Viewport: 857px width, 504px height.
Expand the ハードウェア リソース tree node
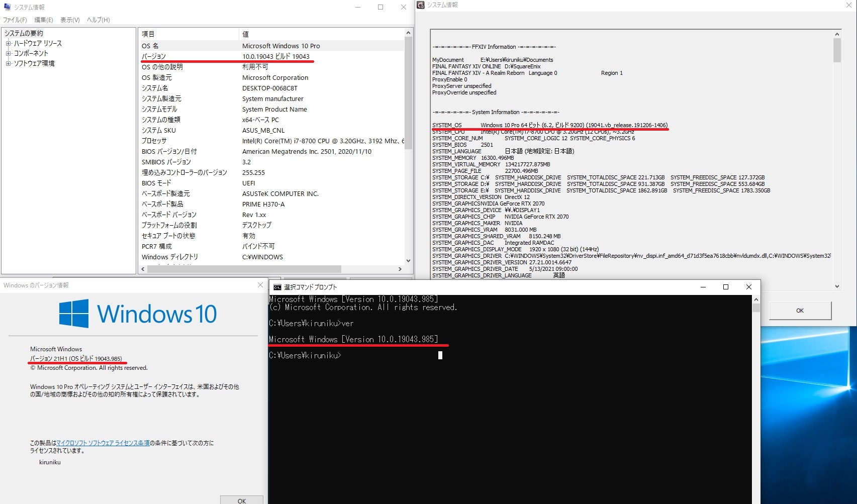(8, 43)
